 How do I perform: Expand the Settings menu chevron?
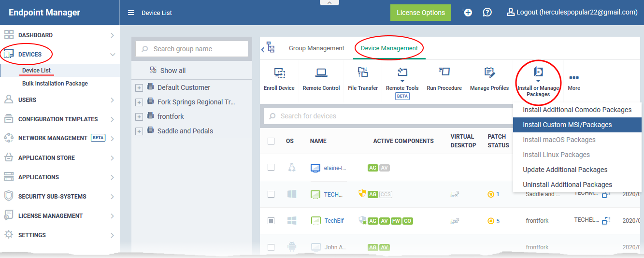[x=112, y=235]
